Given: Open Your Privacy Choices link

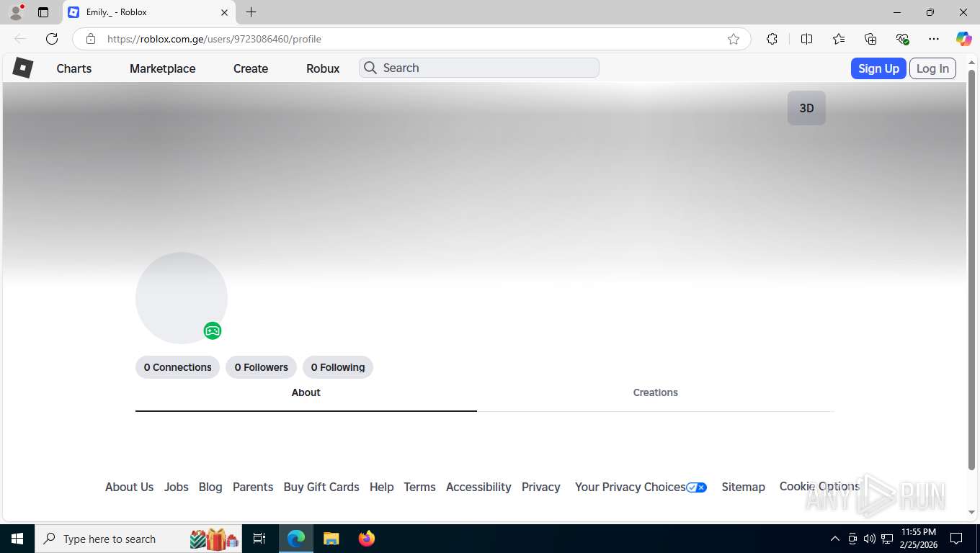Looking at the screenshot, I should click(x=641, y=487).
